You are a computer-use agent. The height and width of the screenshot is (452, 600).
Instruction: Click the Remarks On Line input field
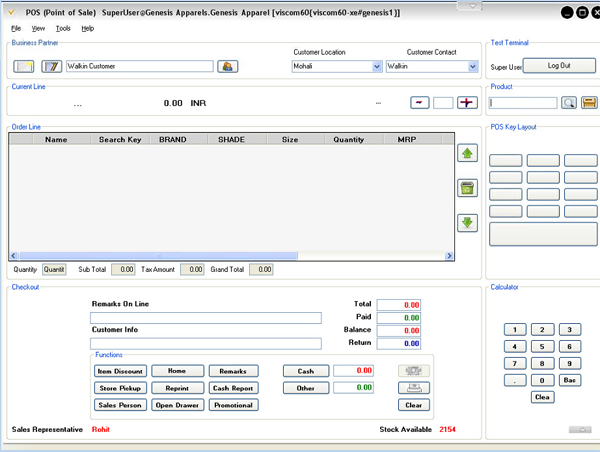click(x=206, y=318)
